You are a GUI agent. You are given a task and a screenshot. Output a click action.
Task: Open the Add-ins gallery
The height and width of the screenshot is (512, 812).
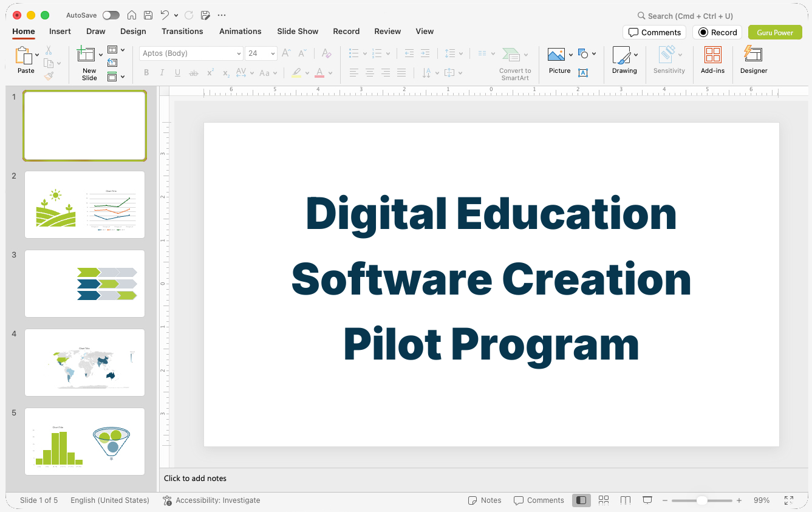pos(712,61)
